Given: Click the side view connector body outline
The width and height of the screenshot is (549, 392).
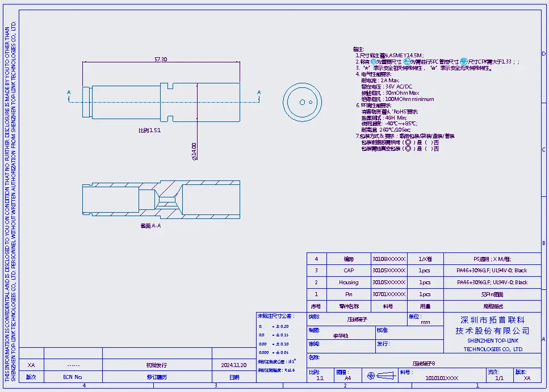Looking at the screenshot, I should [162, 102].
